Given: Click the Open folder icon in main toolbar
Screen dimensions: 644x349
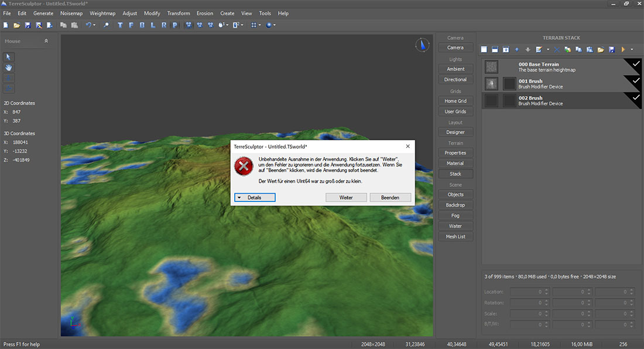Looking at the screenshot, I should point(16,25).
